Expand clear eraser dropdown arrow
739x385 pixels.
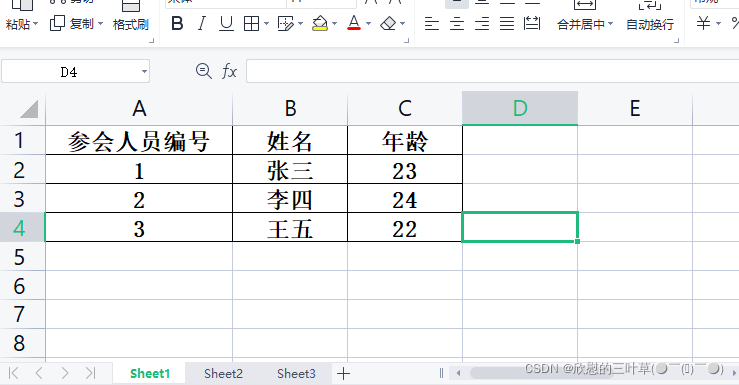pyautogui.click(x=402, y=24)
